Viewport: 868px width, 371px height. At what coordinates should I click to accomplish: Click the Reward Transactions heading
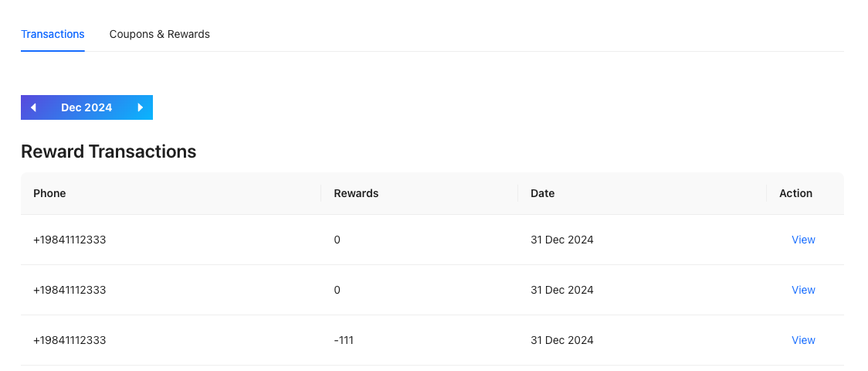pos(108,151)
